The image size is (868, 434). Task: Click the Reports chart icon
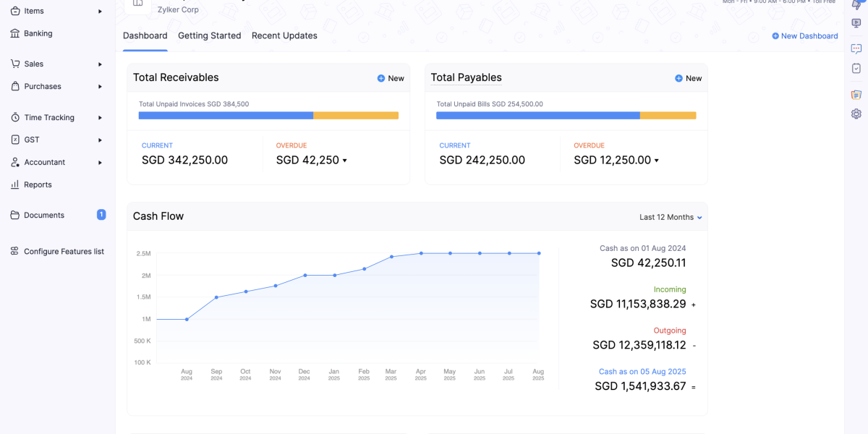coord(14,184)
